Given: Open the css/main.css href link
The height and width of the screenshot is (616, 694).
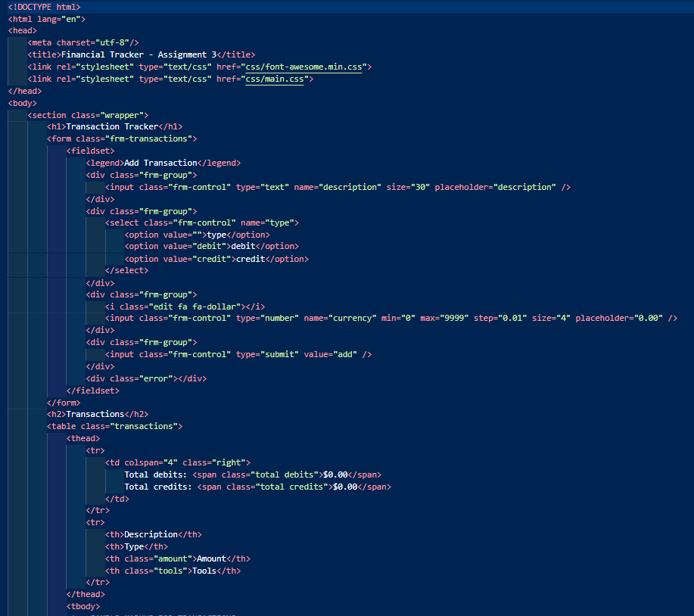Looking at the screenshot, I should 275,79.
